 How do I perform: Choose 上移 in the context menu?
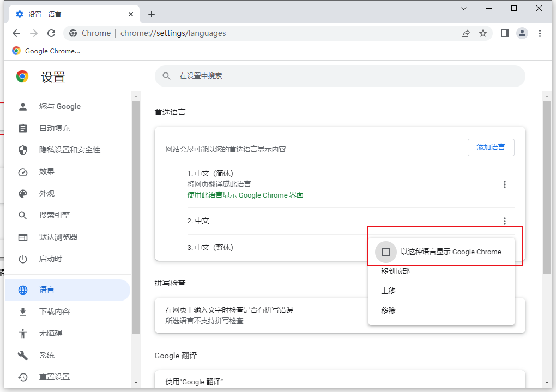click(442, 291)
